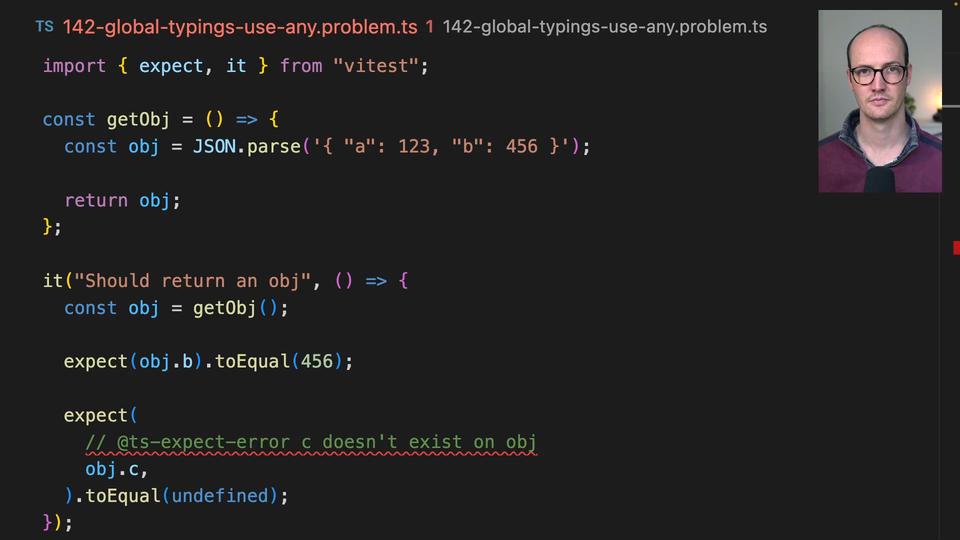Click the 456 value in toEqual
The image size is (960, 540).
(x=316, y=361)
